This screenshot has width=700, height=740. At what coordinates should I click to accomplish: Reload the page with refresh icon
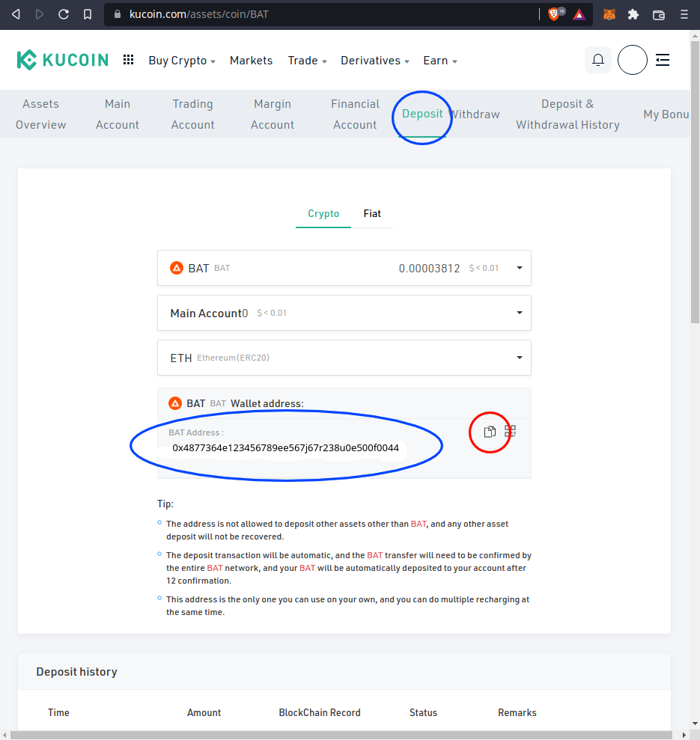pos(64,15)
